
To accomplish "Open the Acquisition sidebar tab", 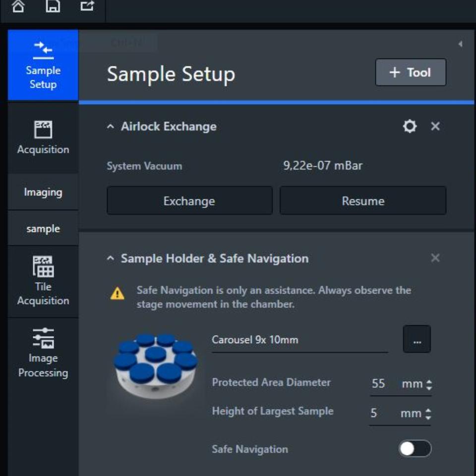I will click(x=43, y=137).
